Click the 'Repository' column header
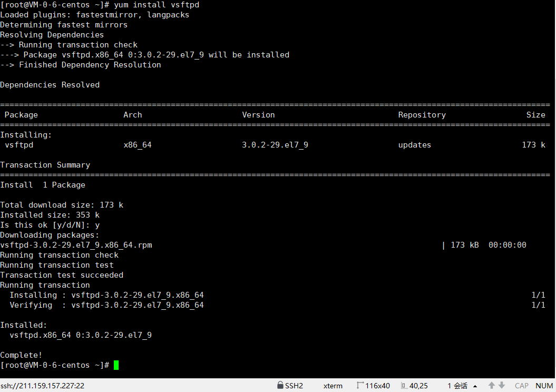 (x=422, y=115)
